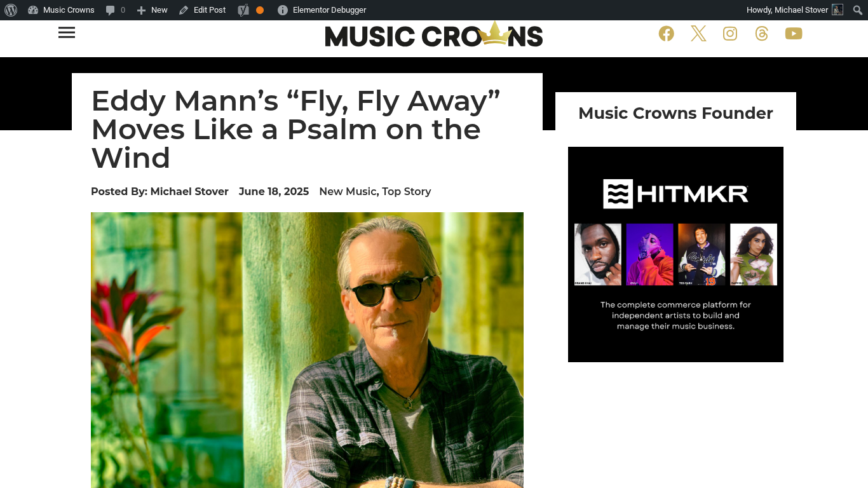Open the hamburger navigation menu
This screenshot has width=868, height=488.
click(67, 32)
